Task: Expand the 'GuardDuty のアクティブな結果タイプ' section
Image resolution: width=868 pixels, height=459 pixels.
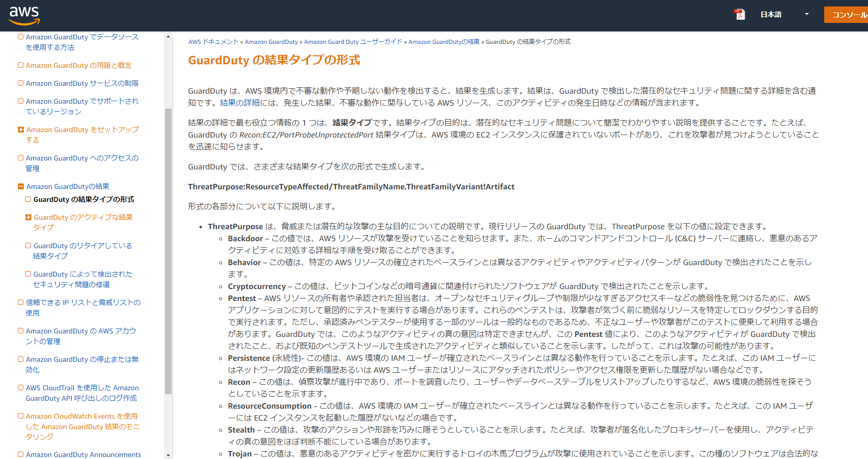Action: coord(28,217)
